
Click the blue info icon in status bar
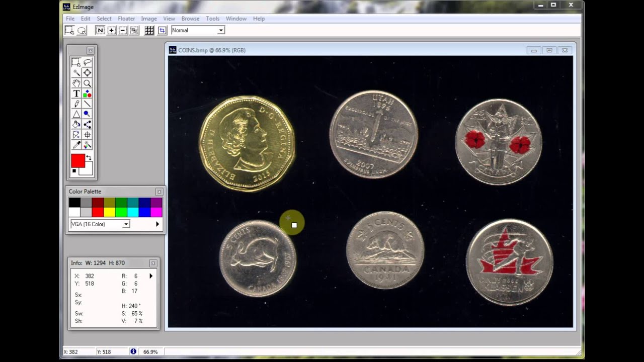coord(133,351)
